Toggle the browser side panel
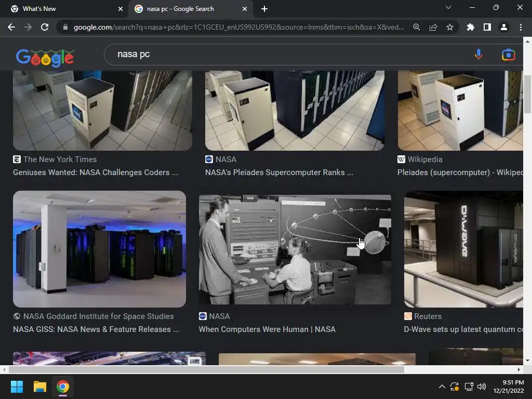The image size is (532, 399). (487, 27)
